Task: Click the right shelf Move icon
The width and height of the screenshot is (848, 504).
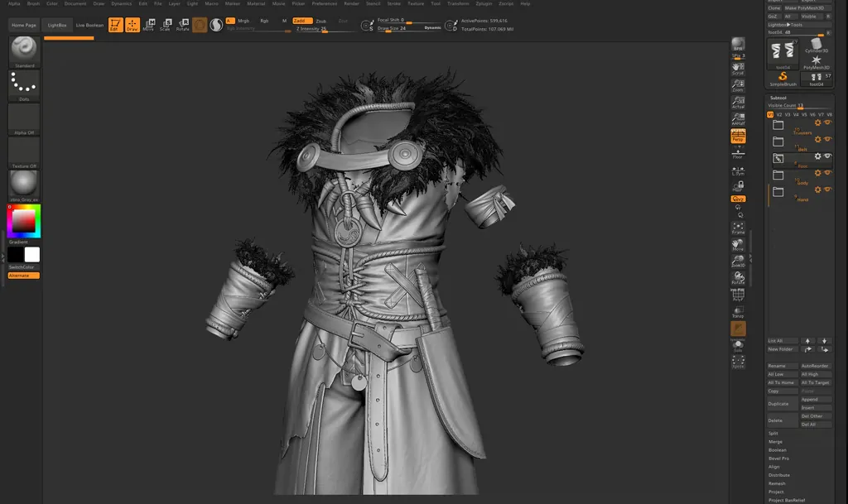Action: click(x=738, y=244)
